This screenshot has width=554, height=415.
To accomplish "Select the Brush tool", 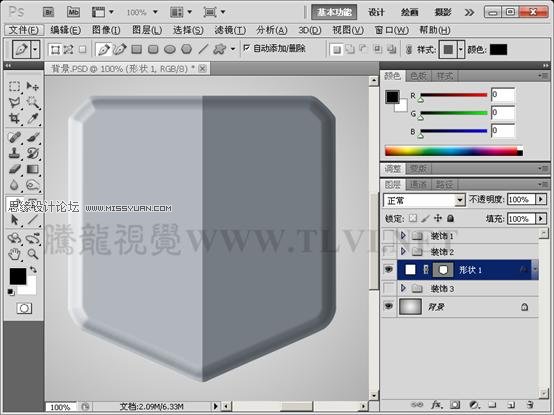I will click(33, 137).
